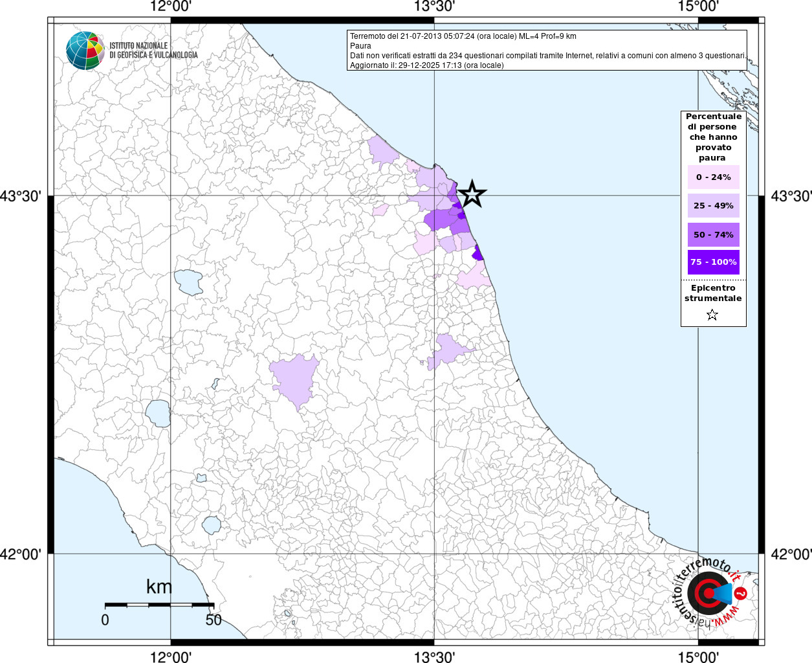Click the left 43°30' latitude label
Screen dimensions: 812x663
[24, 196]
